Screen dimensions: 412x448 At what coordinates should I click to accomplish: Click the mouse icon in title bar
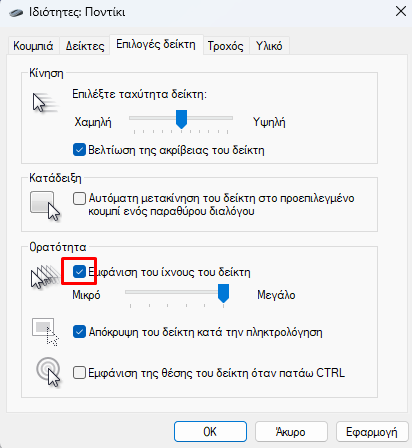16,13
